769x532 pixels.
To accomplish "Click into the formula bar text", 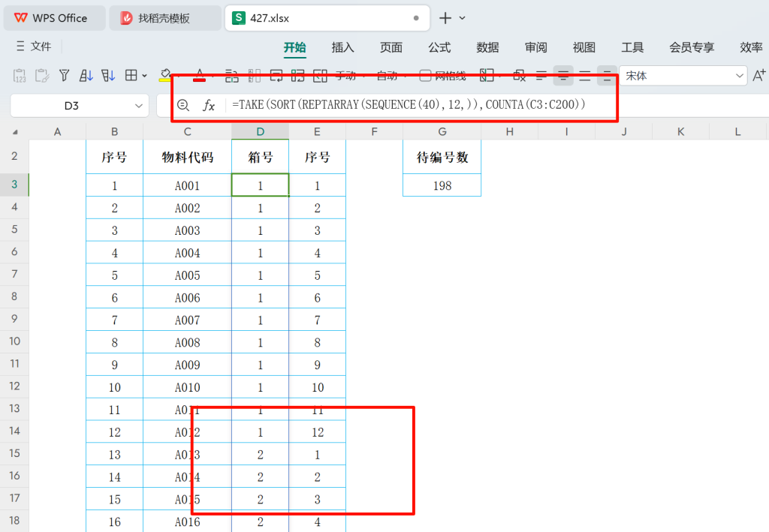I will pos(409,104).
